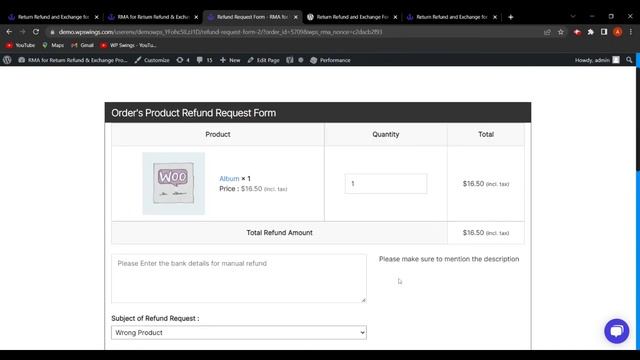The image size is (640, 360).
Task: Click the Quantity column header
Action: click(386, 134)
